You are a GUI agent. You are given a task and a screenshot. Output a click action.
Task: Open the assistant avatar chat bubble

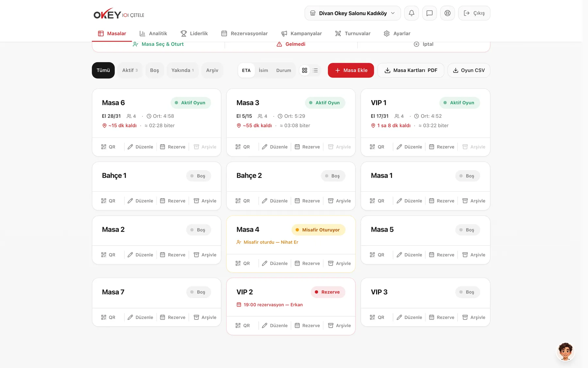pos(565,351)
